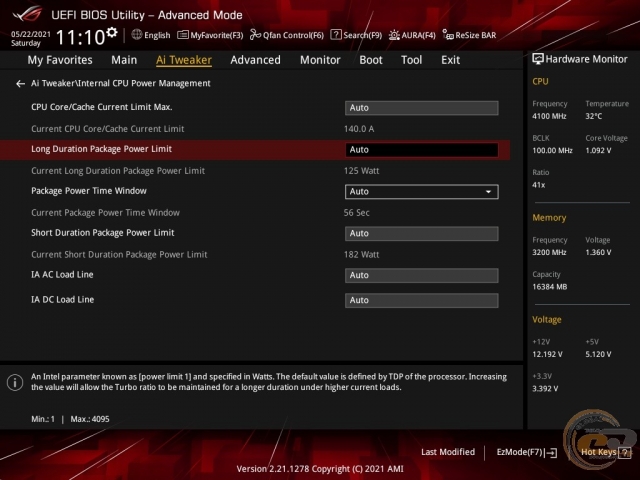Click the 182 Watt value
This screenshot has height=480, width=640.
click(x=361, y=255)
